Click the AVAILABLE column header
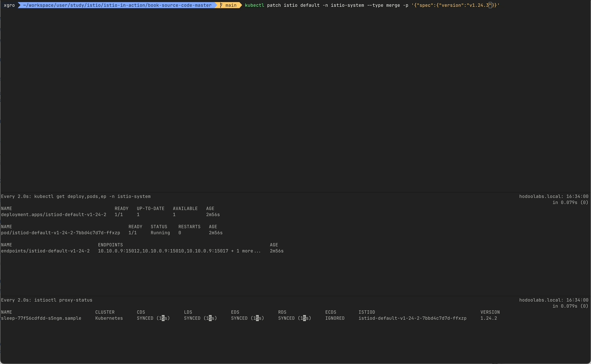Image resolution: width=591 pixels, height=364 pixels. point(185,209)
